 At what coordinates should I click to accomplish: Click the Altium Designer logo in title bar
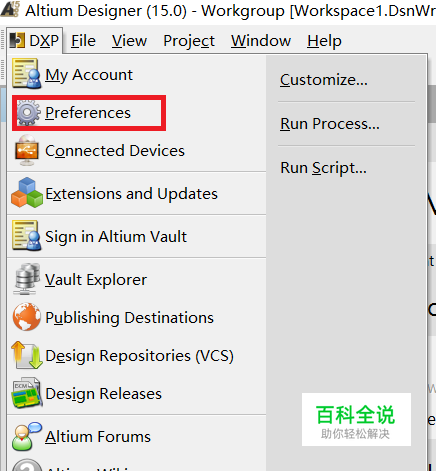pyautogui.click(x=10, y=10)
